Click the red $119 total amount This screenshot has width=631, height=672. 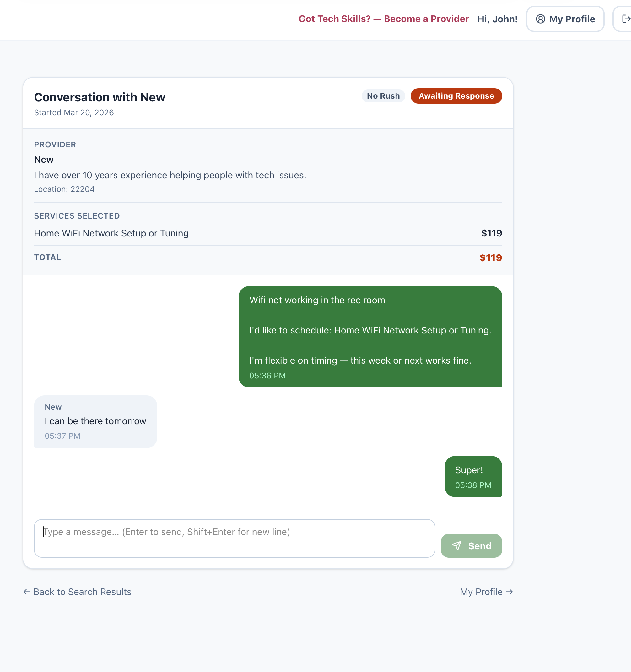(490, 257)
